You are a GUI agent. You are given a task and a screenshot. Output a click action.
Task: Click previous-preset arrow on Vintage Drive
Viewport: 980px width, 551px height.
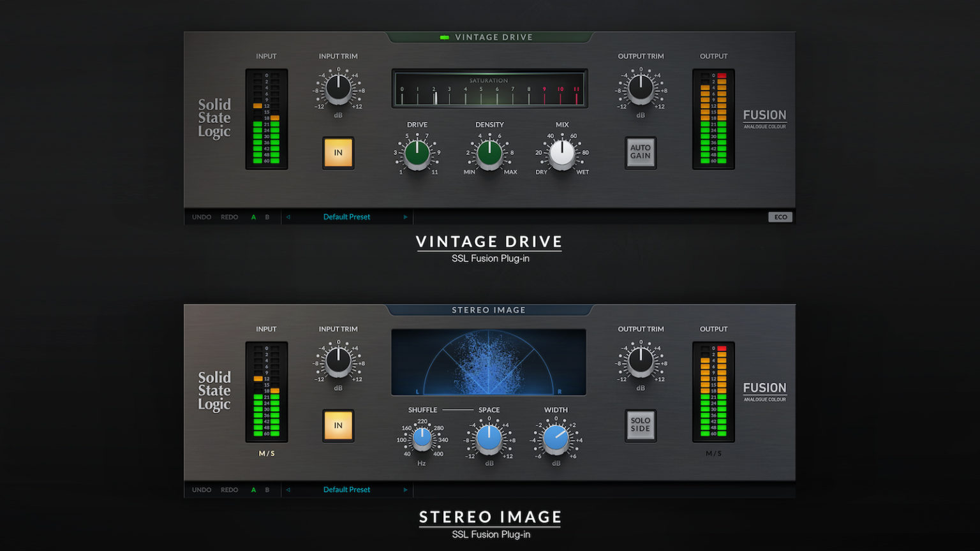click(x=288, y=217)
